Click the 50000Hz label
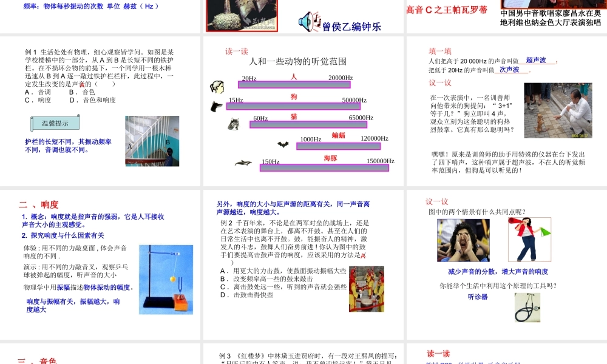 [354, 100]
